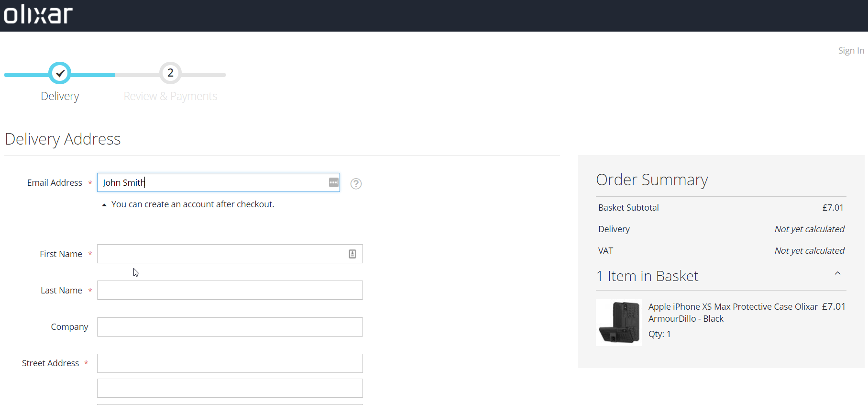Focus the Last Name input field
The width and height of the screenshot is (868, 405).
click(x=230, y=290)
